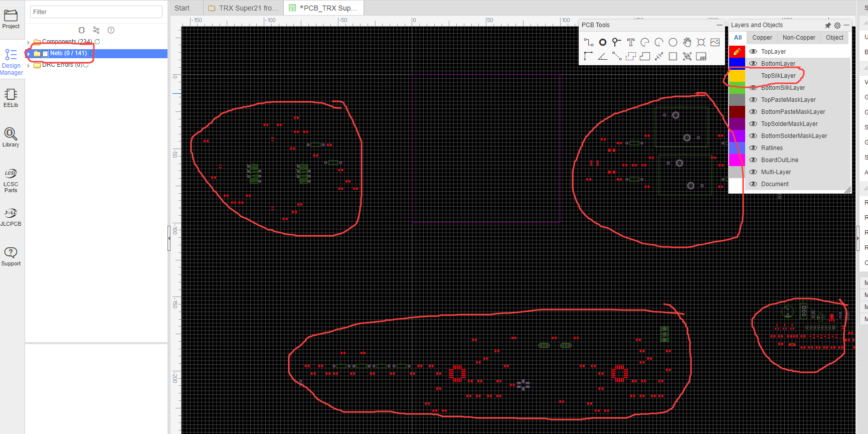Hide the TopLayer using its eye icon

point(753,52)
